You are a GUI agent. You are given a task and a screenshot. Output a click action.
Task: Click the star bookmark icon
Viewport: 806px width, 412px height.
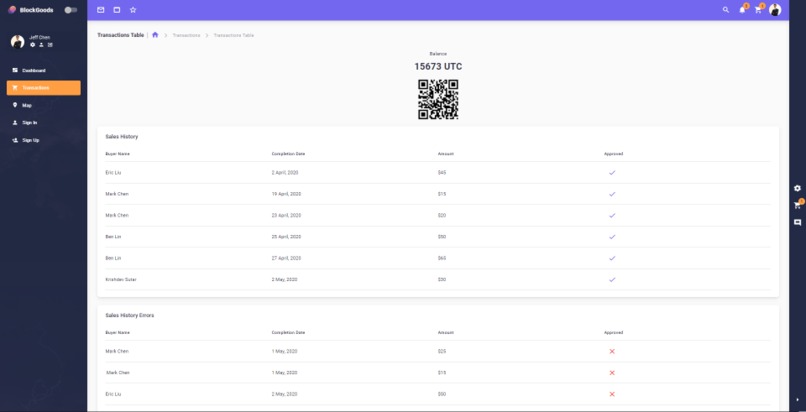133,10
